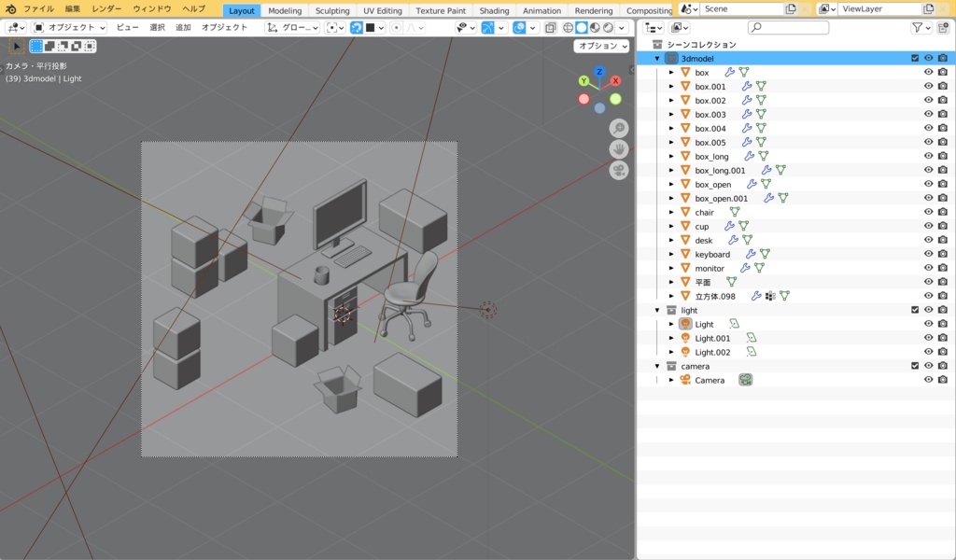Screen dimensions: 956x560
Task: Activate proportional editing in the header
Action: [396, 26]
